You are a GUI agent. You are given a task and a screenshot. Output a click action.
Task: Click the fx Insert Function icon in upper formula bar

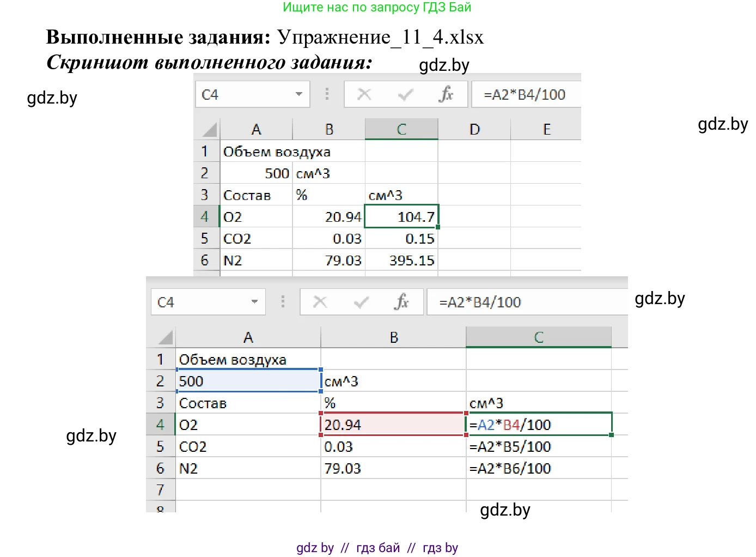coord(447,94)
